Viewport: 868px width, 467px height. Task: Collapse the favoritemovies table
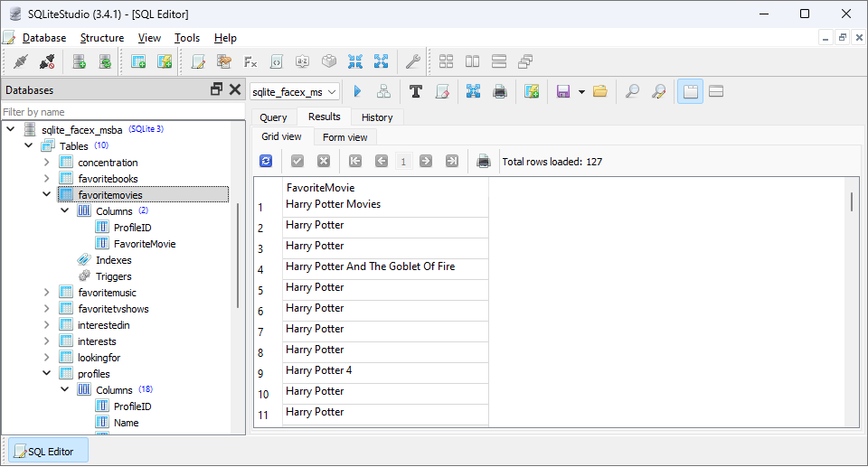[x=46, y=194]
